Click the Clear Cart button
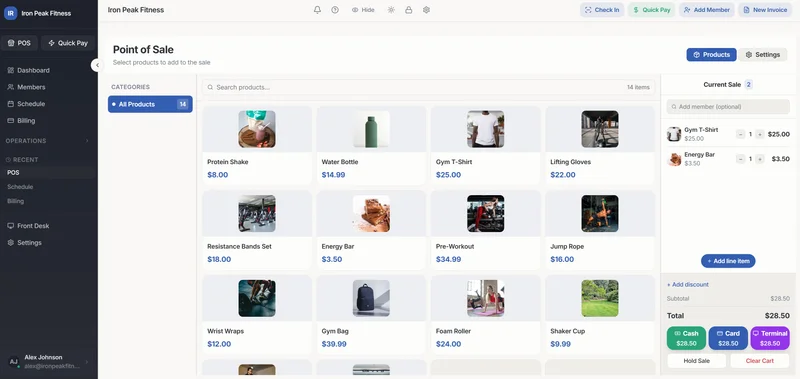The width and height of the screenshot is (800, 379). pyautogui.click(x=760, y=361)
